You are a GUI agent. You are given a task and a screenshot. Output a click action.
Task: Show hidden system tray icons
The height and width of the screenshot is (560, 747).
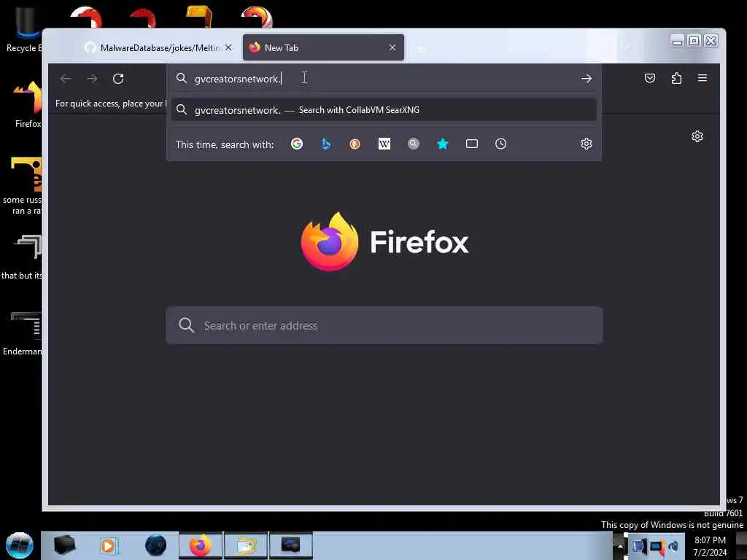coord(620,546)
